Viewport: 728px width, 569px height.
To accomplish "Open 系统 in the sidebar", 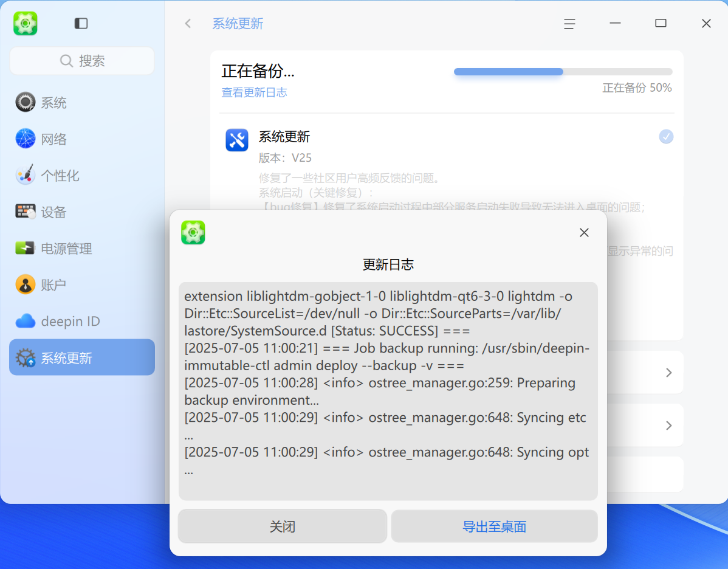I will (x=82, y=102).
